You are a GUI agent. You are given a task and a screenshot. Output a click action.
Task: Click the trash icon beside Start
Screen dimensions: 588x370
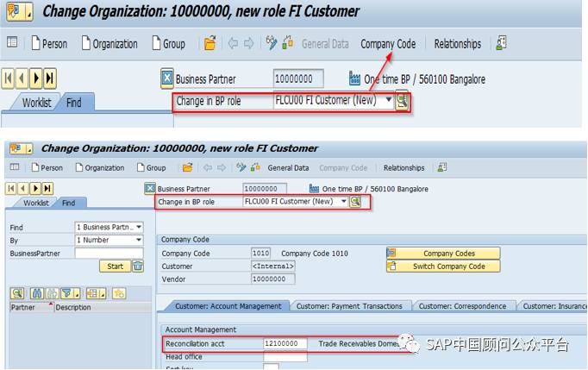[138, 267]
